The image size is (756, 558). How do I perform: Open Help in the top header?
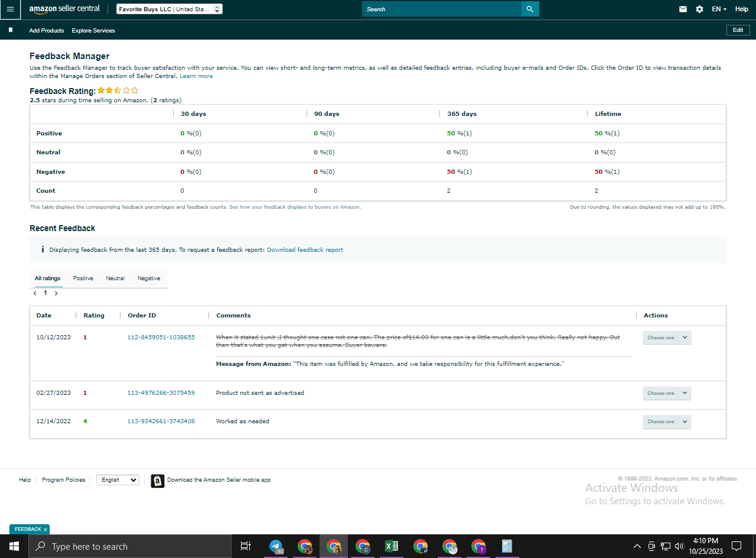pyautogui.click(x=742, y=9)
